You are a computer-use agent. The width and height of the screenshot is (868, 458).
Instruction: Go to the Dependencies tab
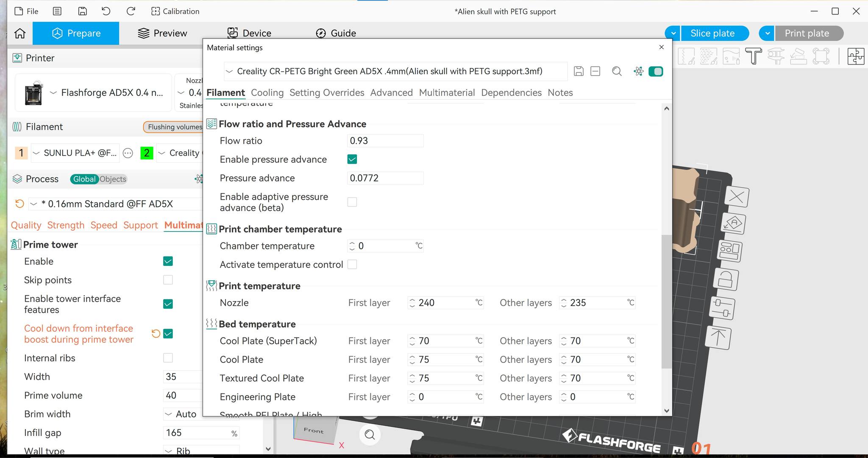pyautogui.click(x=511, y=92)
